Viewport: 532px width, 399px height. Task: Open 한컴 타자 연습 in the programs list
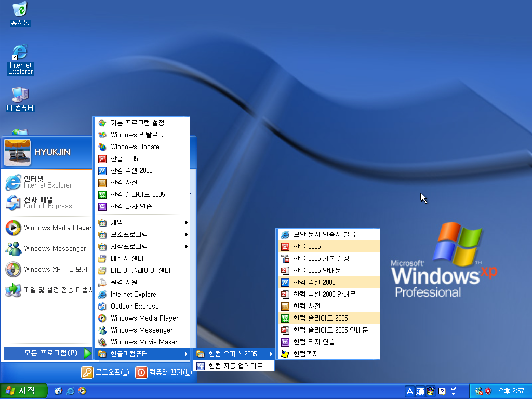(142, 206)
